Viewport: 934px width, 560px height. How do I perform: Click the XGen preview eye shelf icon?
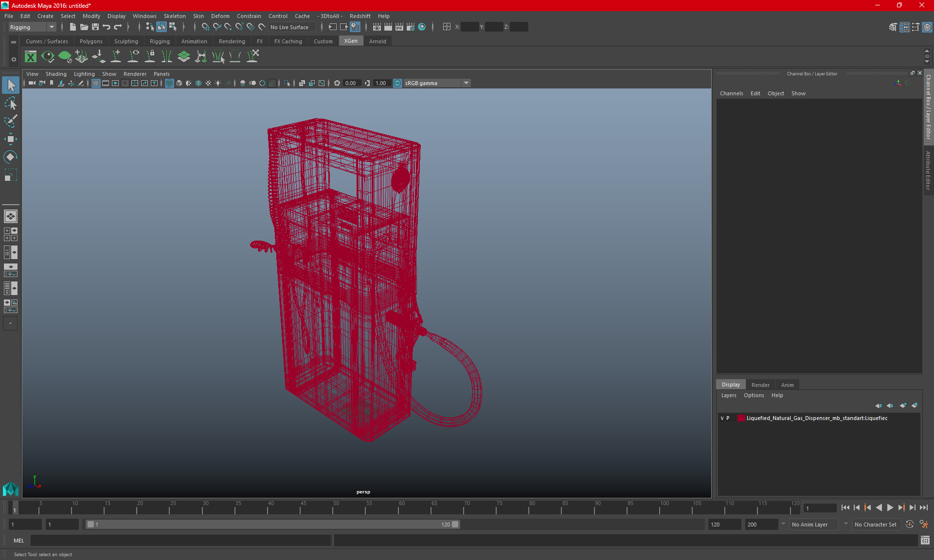coord(48,57)
